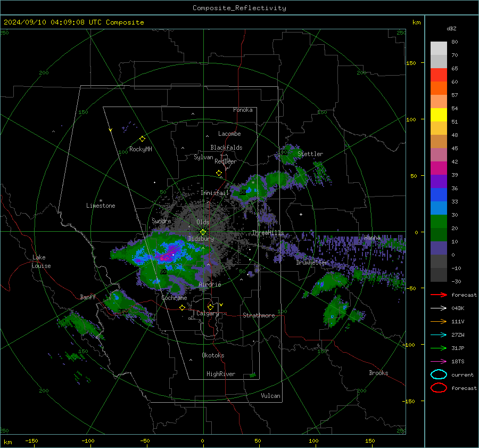Image resolution: width=479 pixels, height=448 pixels.
Task: Click the Olds city label
Action: (203, 222)
